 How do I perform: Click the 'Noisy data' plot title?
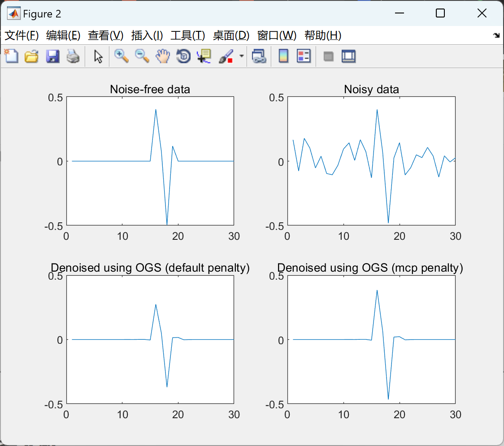pyautogui.click(x=372, y=89)
